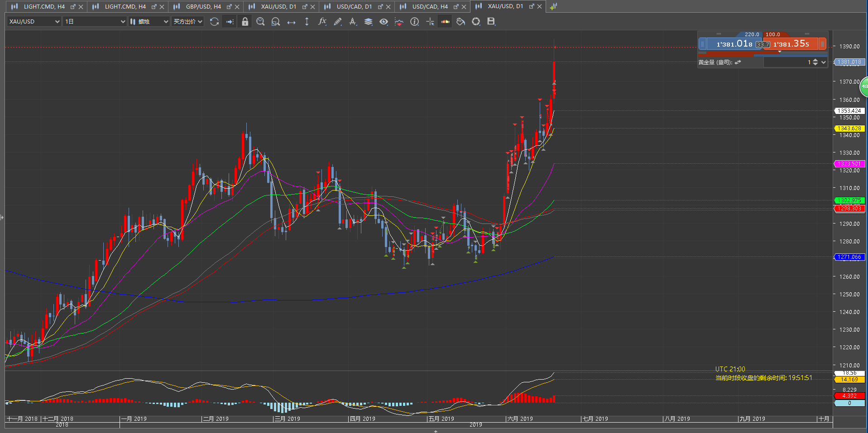Image resolution: width=868 pixels, height=433 pixels.
Task: Click the info circle icon
Action: [414, 22]
